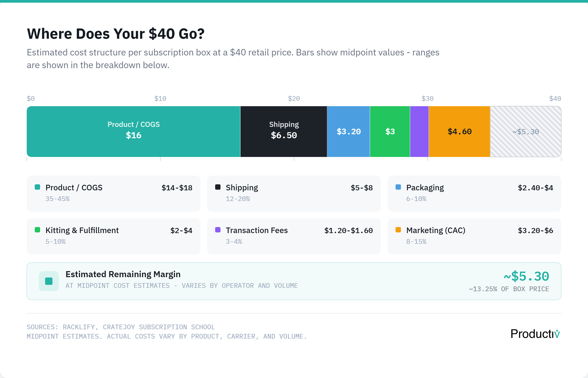Click the green $3 bar segment
Image resolution: width=588 pixels, height=378 pixels.
pos(390,132)
